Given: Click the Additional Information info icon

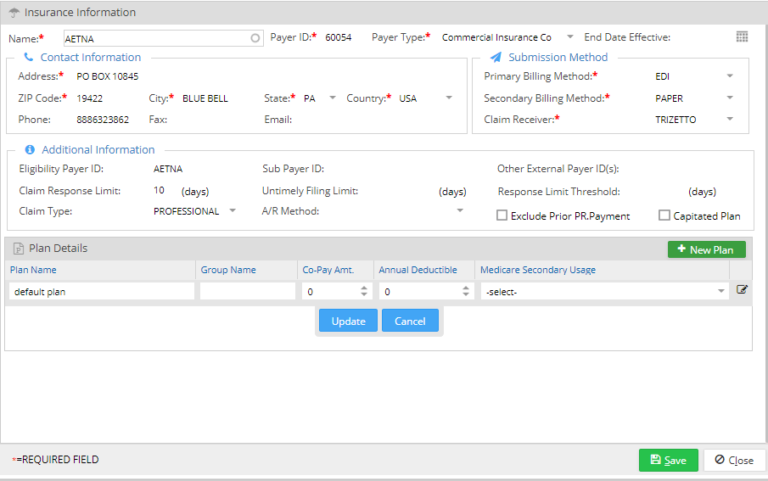Looking at the screenshot, I should click(30, 149).
